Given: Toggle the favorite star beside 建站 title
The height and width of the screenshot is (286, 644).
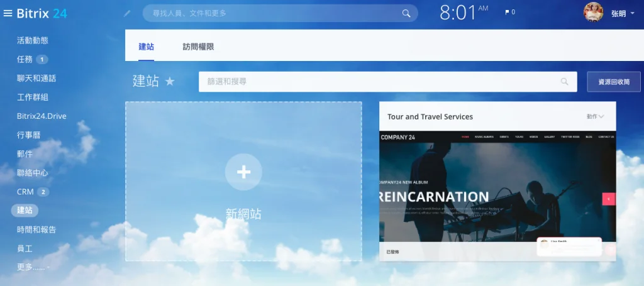Looking at the screenshot, I should pos(170,82).
